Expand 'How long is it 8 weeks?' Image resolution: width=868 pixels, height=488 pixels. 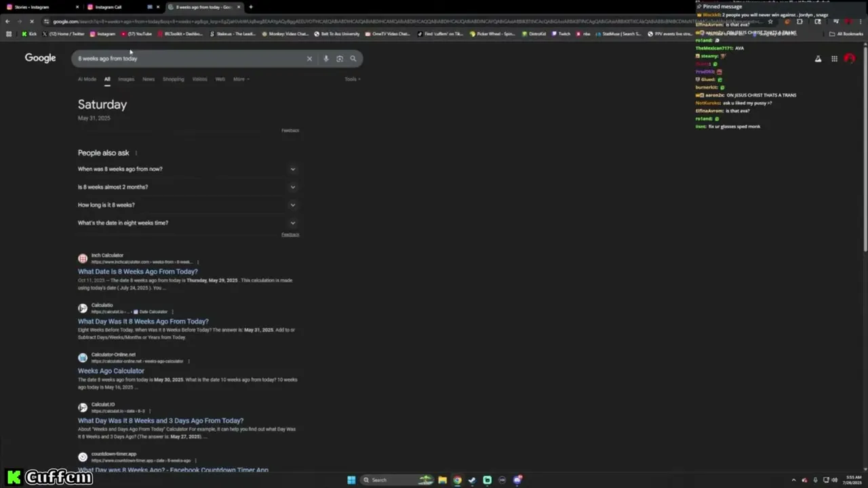tap(189, 205)
